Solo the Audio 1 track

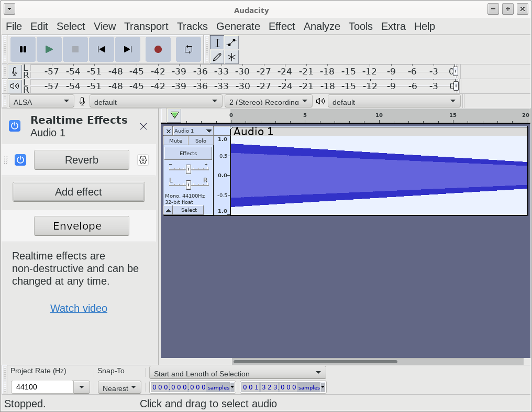(201, 140)
